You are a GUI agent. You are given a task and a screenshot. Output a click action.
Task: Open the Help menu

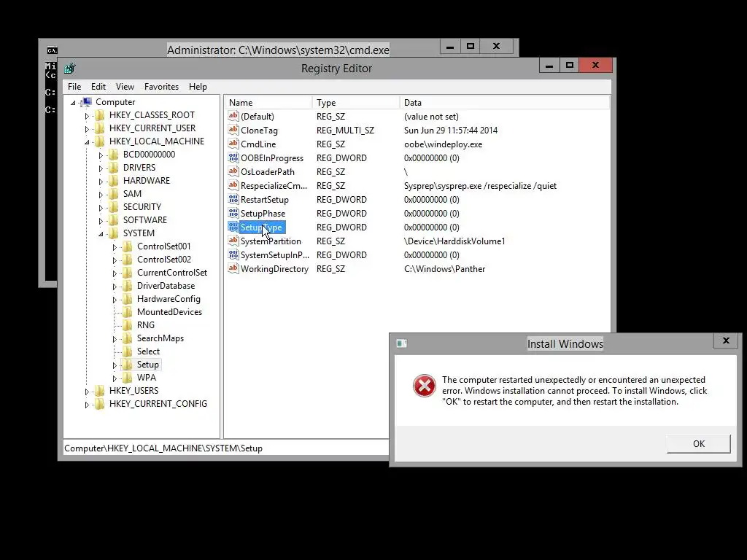198,87
